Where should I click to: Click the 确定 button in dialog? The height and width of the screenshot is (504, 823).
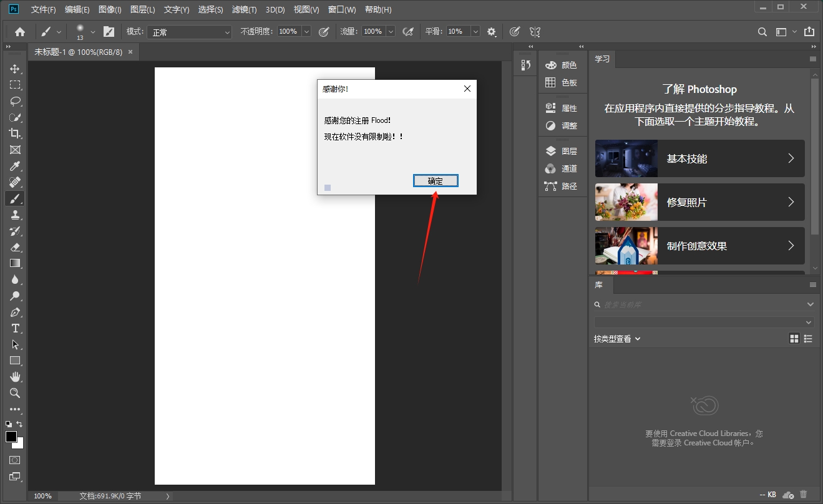436,181
